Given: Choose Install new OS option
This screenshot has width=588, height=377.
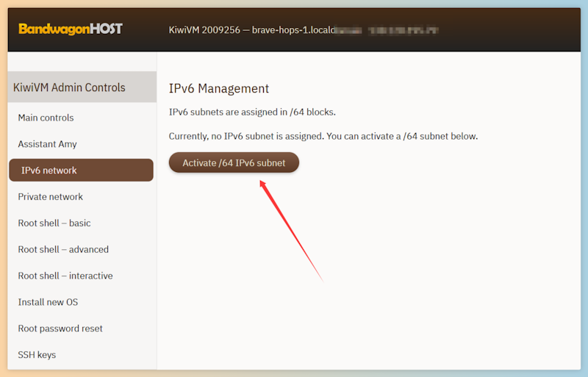Looking at the screenshot, I should (x=48, y=302).
